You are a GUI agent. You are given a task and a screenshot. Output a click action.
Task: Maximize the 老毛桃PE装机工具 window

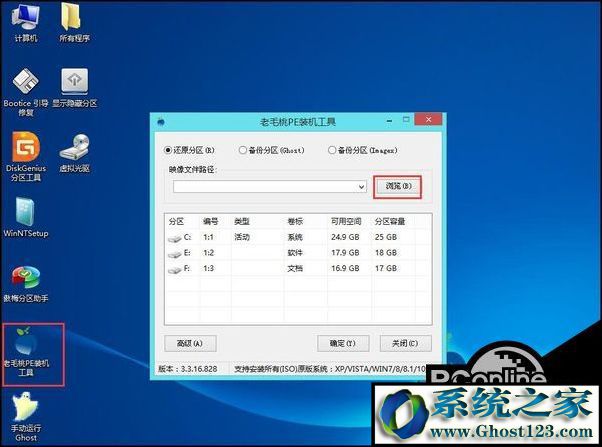click(x=406, y=120)
